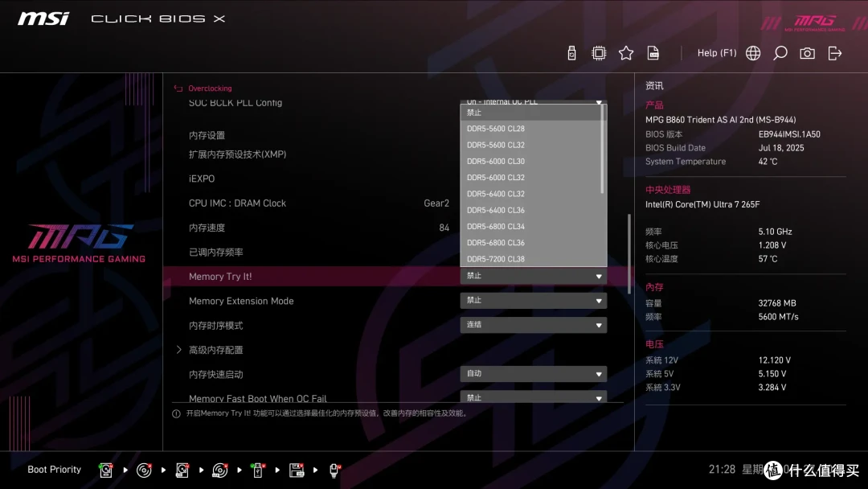Select the USB optical disc boot device icon
Screen dimensions: 868x489
coord(220,471)
